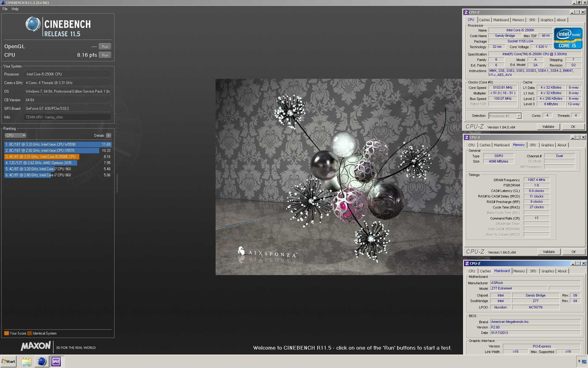Switch to Graphics tab in middle CPU-Z window

coord(547,145)
